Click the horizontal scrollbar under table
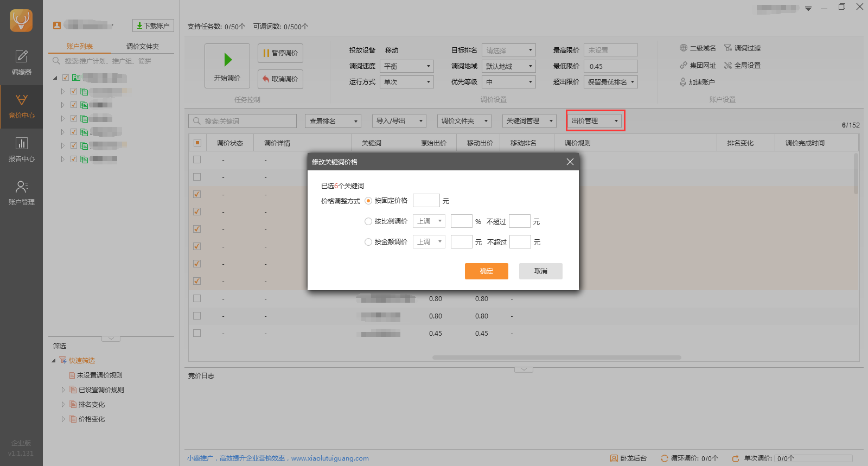Viewport: 868px width, 466px height. 557,358
